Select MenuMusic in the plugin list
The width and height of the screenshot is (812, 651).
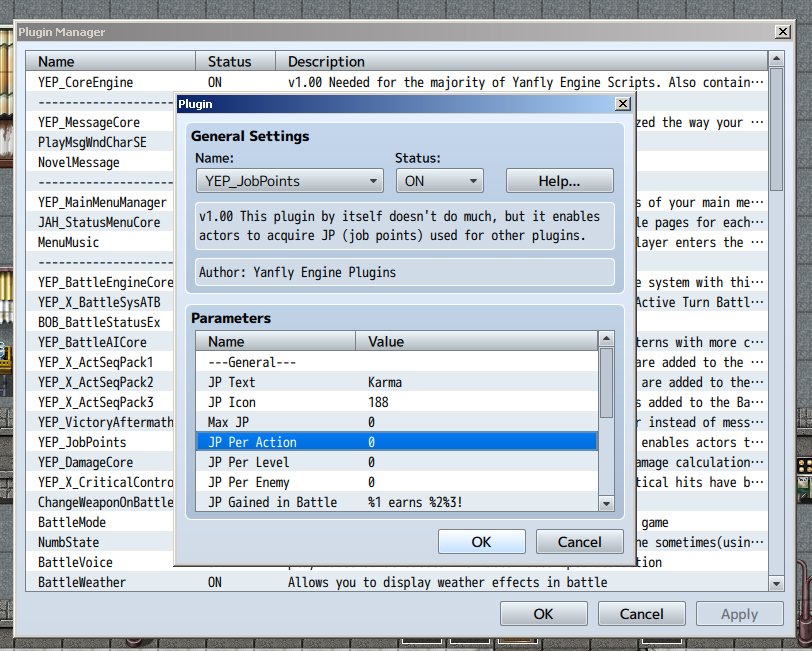pos(68,242)
